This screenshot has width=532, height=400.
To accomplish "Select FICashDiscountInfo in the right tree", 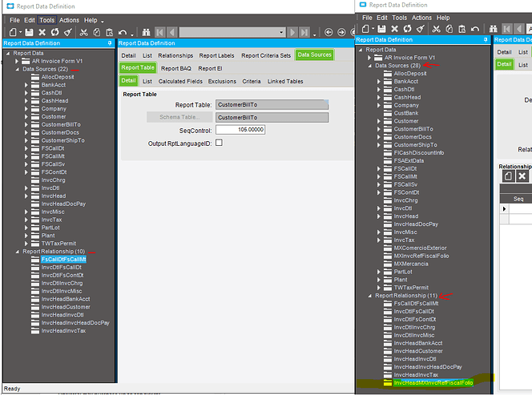I will (419, 153).
